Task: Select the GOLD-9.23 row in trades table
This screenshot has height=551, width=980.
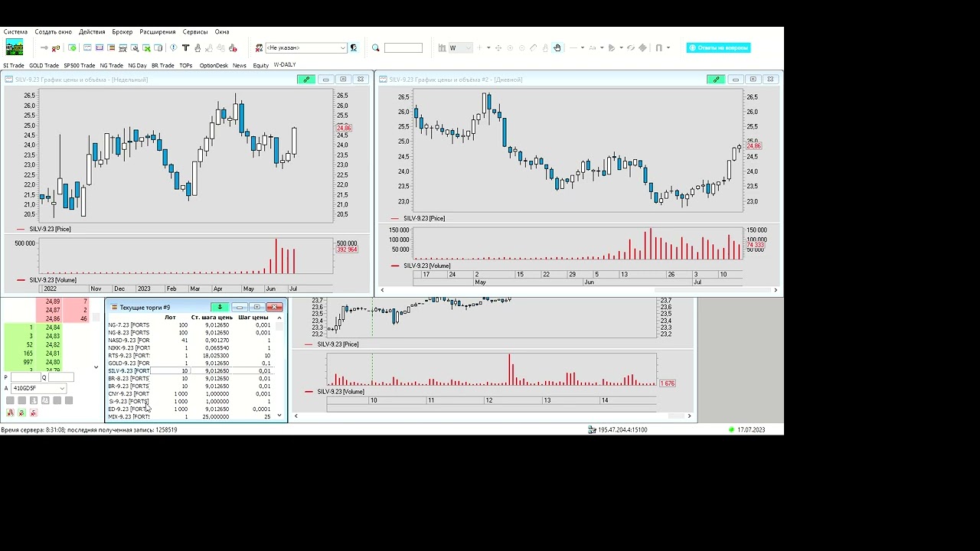Action: [190, 363]
